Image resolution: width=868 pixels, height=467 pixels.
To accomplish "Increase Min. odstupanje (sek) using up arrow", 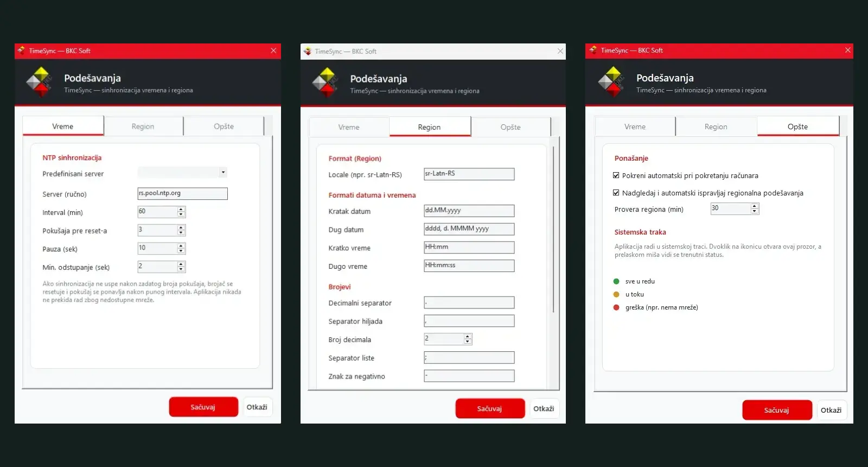I will pos(181,264).
